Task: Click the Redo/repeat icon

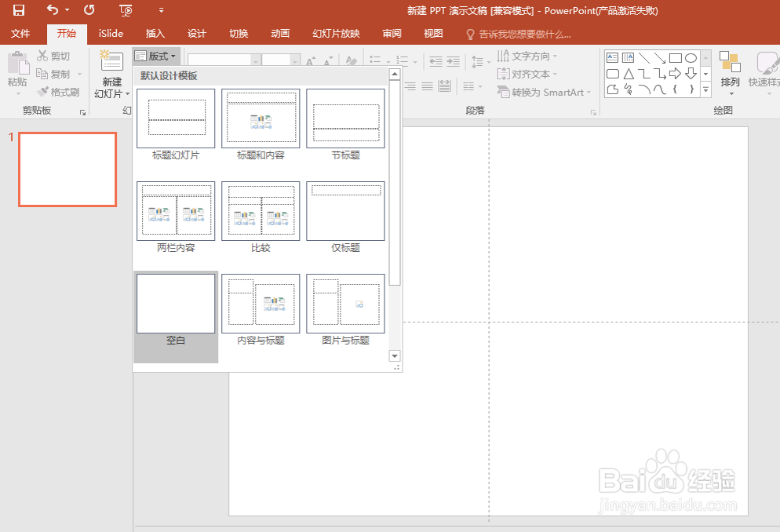Action: 89,10
